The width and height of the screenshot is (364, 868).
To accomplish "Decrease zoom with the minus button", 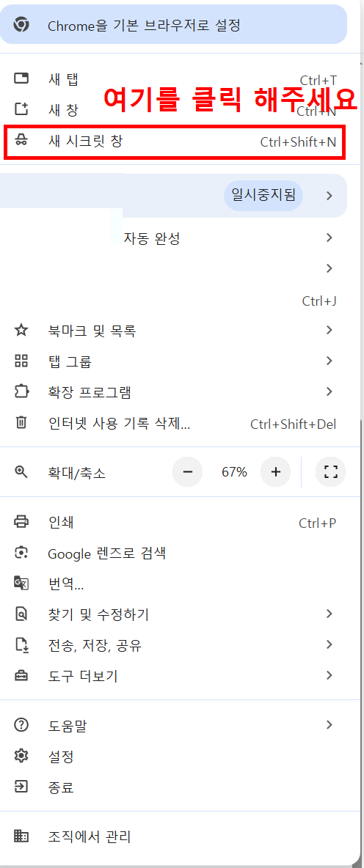I will 188,471.
